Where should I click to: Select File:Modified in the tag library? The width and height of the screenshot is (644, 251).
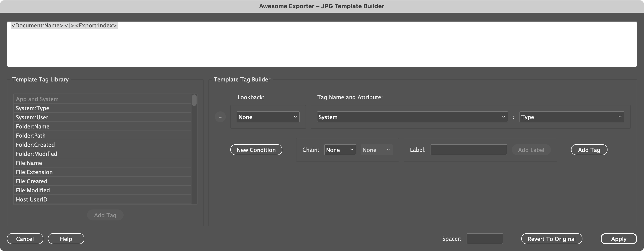pos(102,190)
